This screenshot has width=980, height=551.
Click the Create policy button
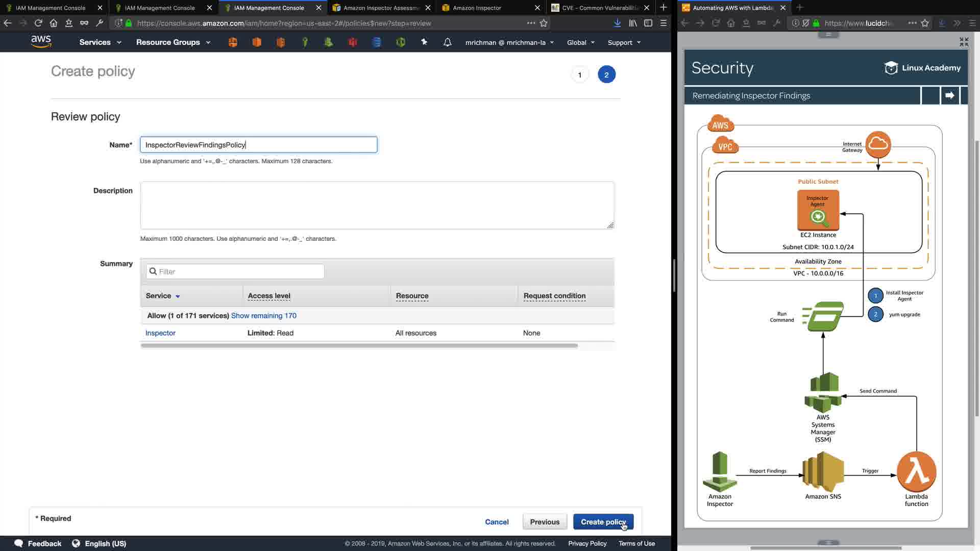(603, 521)
